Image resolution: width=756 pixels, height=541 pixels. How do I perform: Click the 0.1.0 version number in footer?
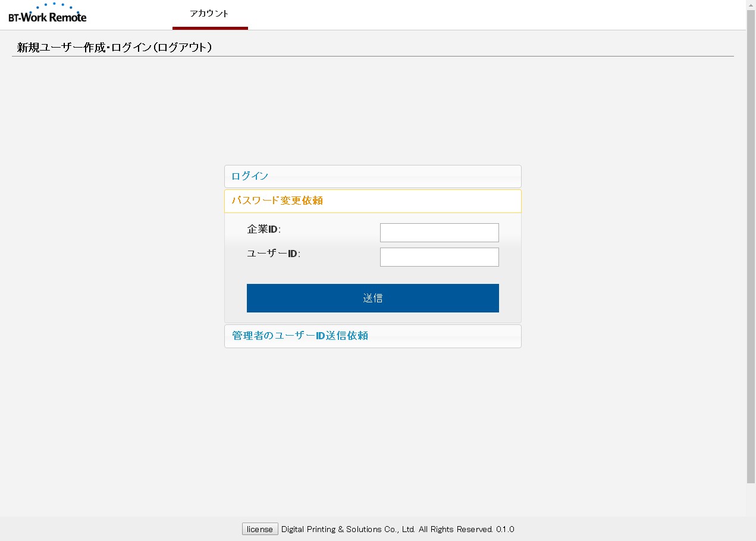coord(505,529)
